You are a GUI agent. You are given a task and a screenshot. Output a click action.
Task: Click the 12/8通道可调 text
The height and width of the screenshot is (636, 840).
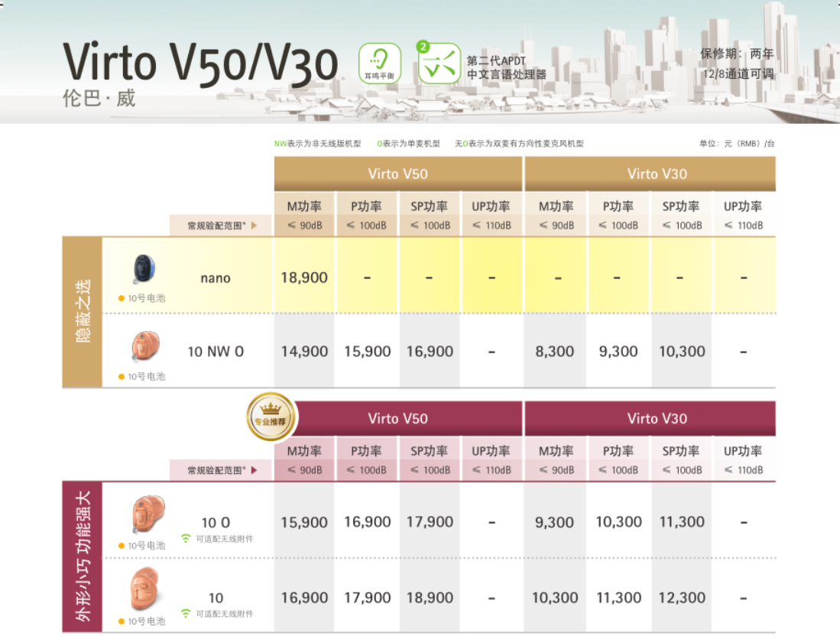(x=739, y=73)
